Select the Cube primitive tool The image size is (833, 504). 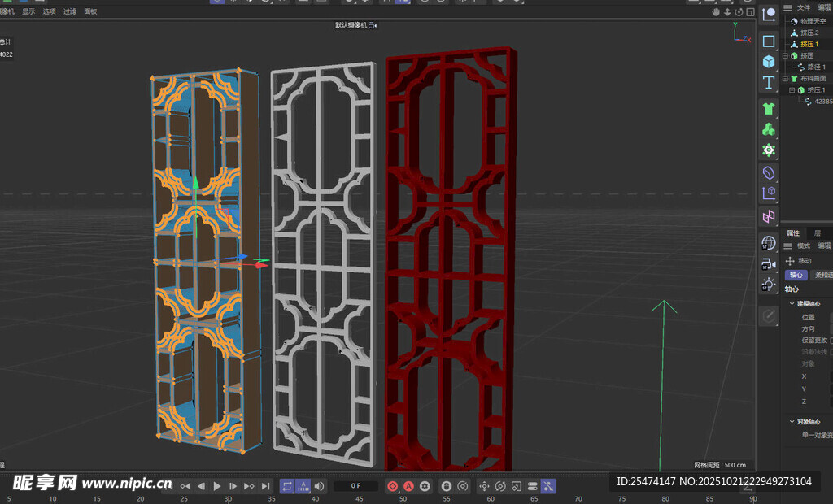pos(769,62)
